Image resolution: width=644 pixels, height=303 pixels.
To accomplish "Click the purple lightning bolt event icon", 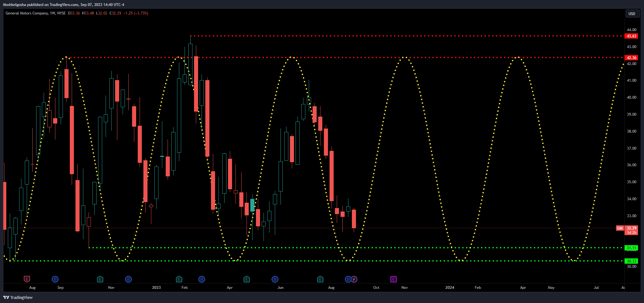I will [354, 279].
